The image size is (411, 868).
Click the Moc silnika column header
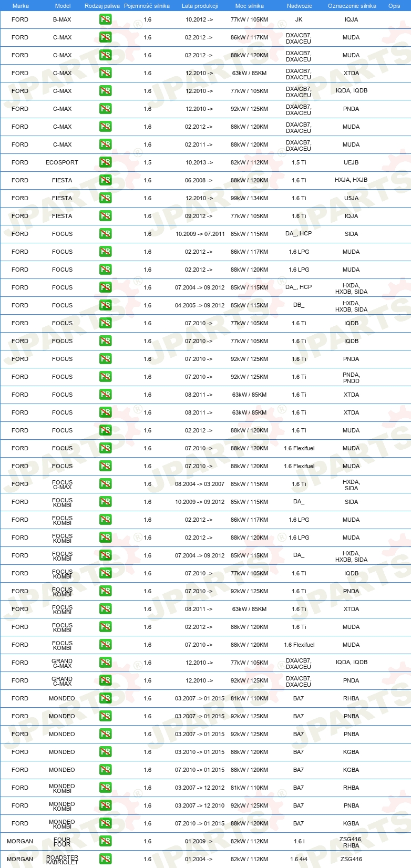tap(249, 6)
